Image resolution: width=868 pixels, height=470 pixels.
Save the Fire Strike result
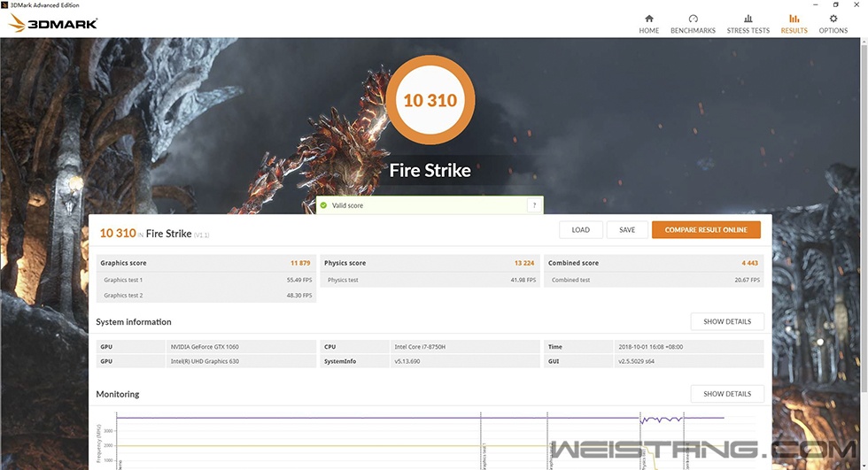(627, 230)
